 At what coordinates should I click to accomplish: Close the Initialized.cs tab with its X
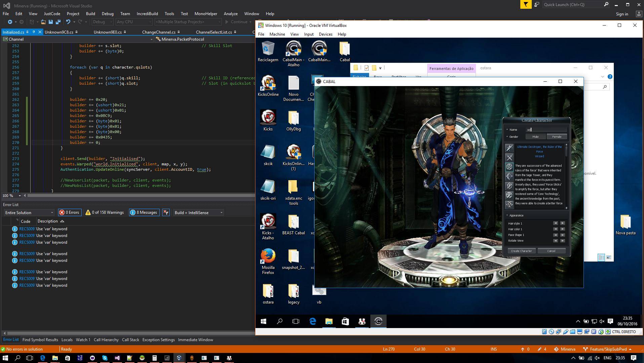40,32
